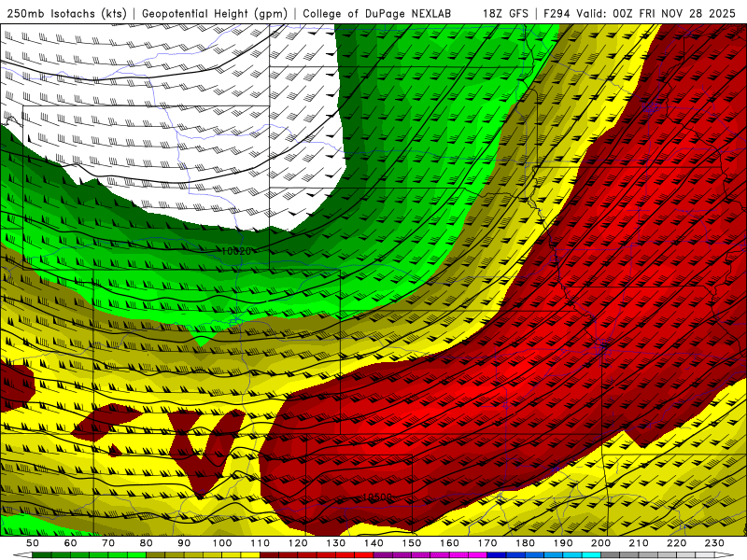747x560 pixels.
Task: Click the 80 knot legend value
Action: point(147,543)
